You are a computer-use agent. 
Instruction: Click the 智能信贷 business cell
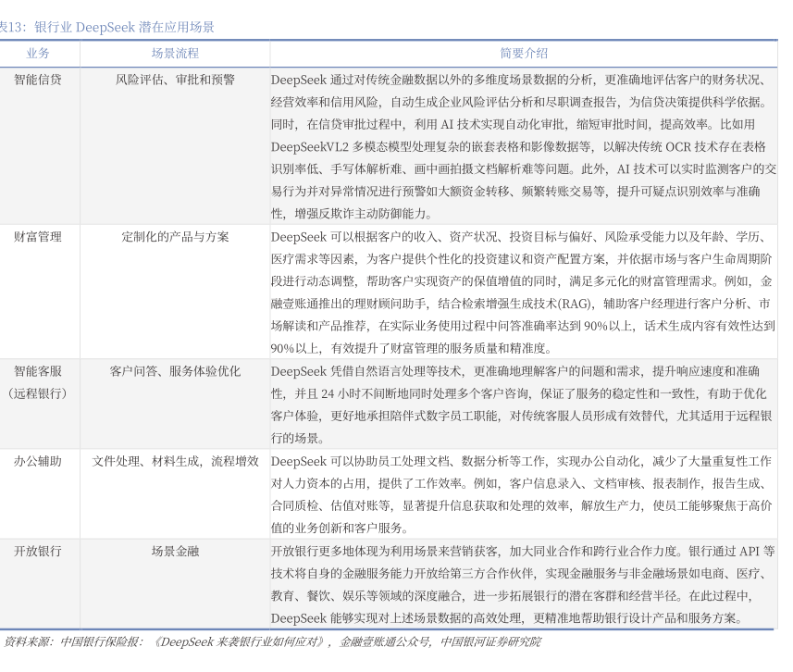[x=38, y=80]
